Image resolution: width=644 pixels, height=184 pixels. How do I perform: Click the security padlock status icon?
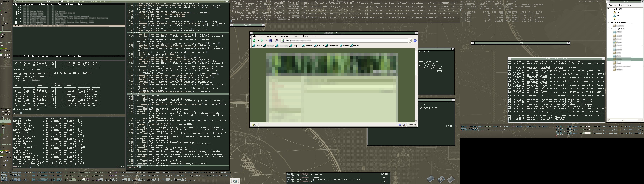(x=404, y=125)
